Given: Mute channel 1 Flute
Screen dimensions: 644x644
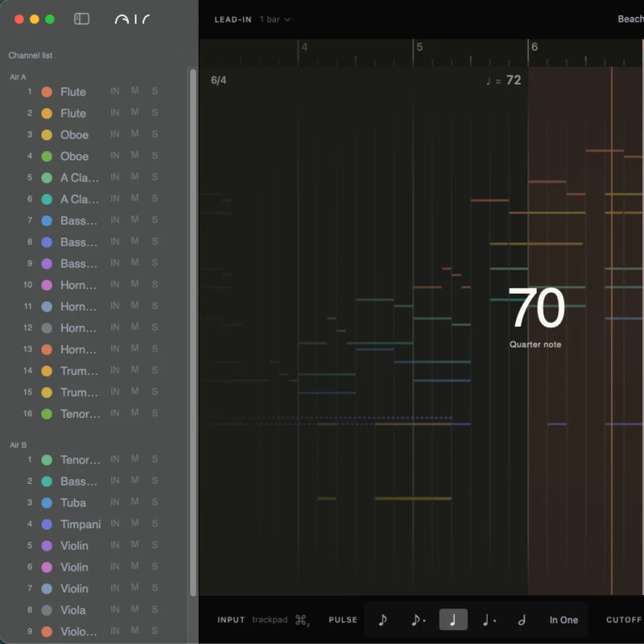Looking at the screenshot, I should click(134, 90).
